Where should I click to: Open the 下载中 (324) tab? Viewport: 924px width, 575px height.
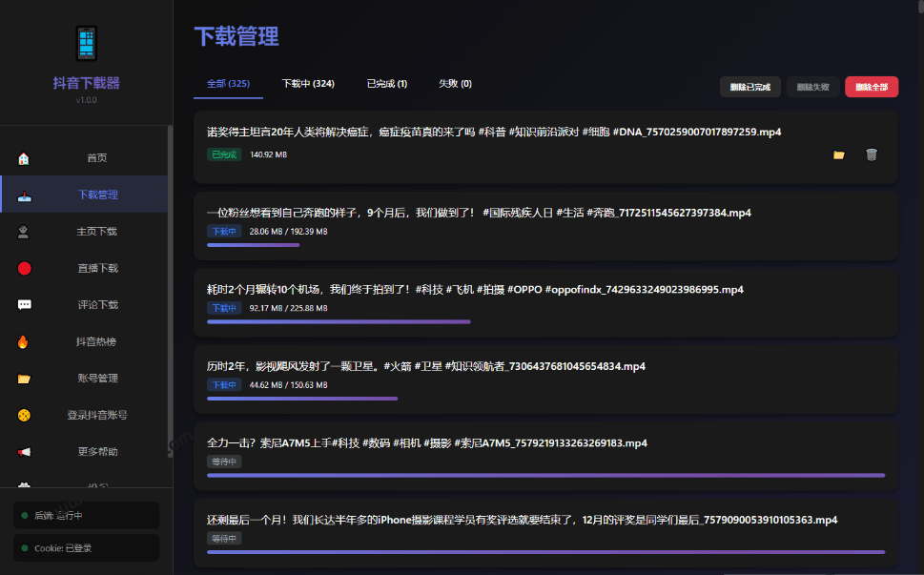click(307, 83)
